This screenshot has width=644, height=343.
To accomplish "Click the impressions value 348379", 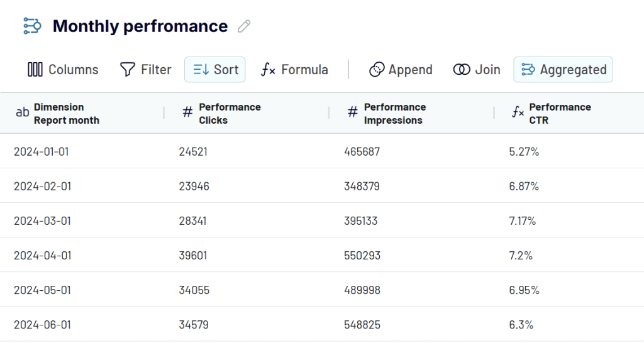I will tap(362, 187).
